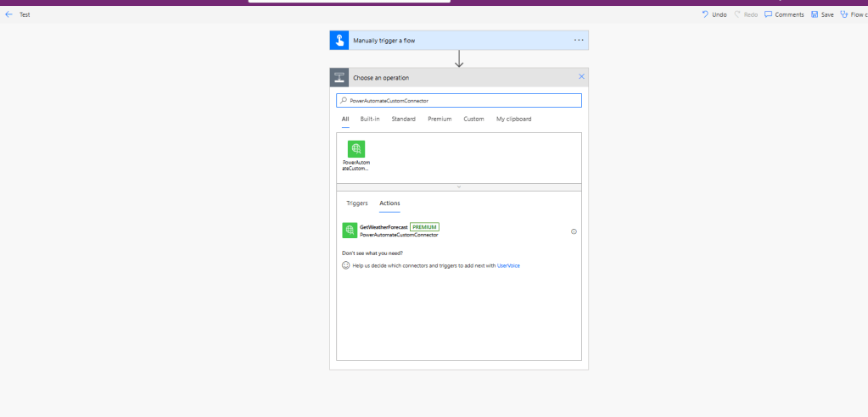This screenshot has height=417, width=868.
Task: Click the connector search input field
Action: click(x=459, y=101)
